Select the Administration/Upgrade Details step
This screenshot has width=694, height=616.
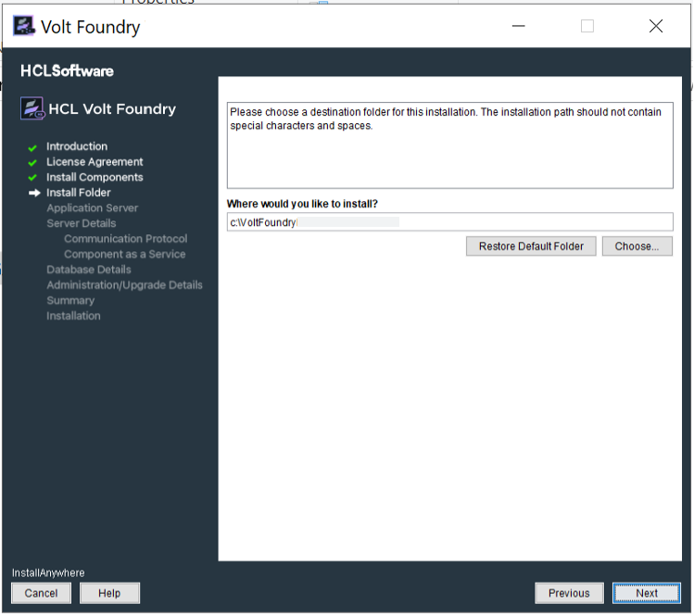click(x=125, y=285)
